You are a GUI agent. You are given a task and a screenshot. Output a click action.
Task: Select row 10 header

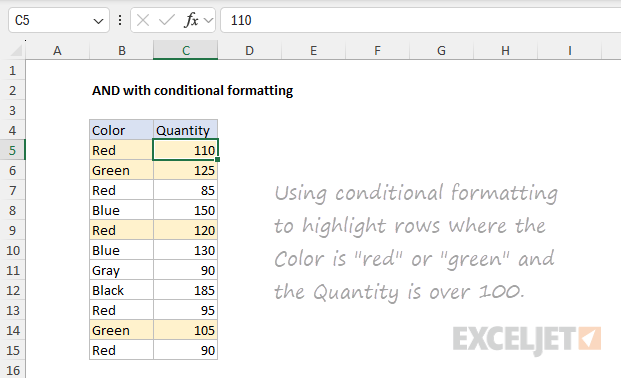coord(13,250)
